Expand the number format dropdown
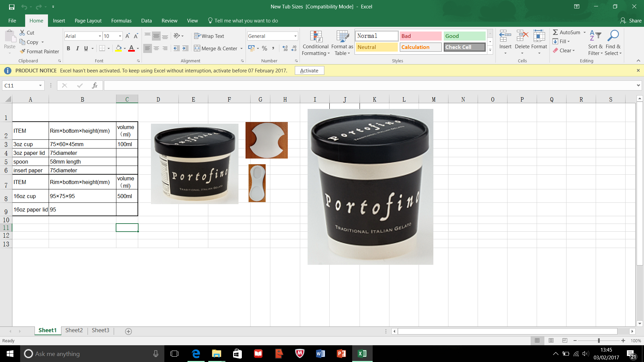The image size is (644, 362). pyautogui.click(x=295, y=36)
